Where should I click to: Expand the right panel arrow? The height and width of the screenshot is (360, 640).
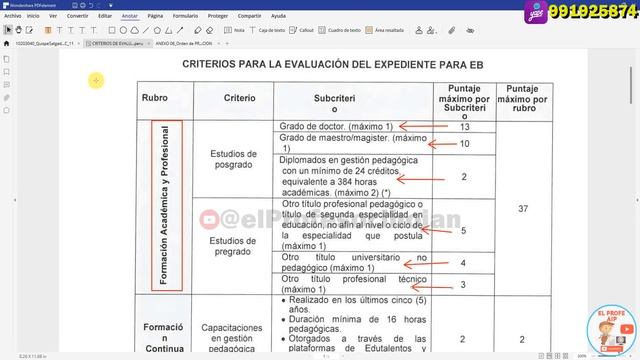(637, 200)
